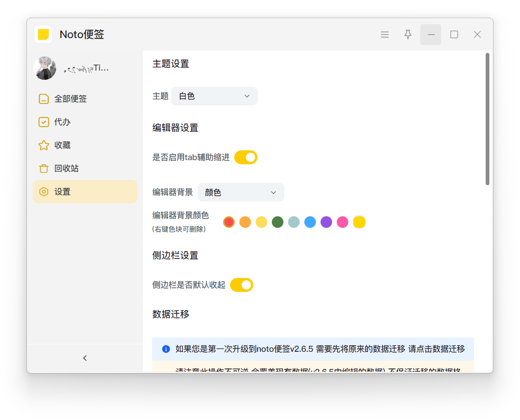Click the yellow Noto sticky note logo
Viewport: 520px width, 420px height.
tap(43, 34)
